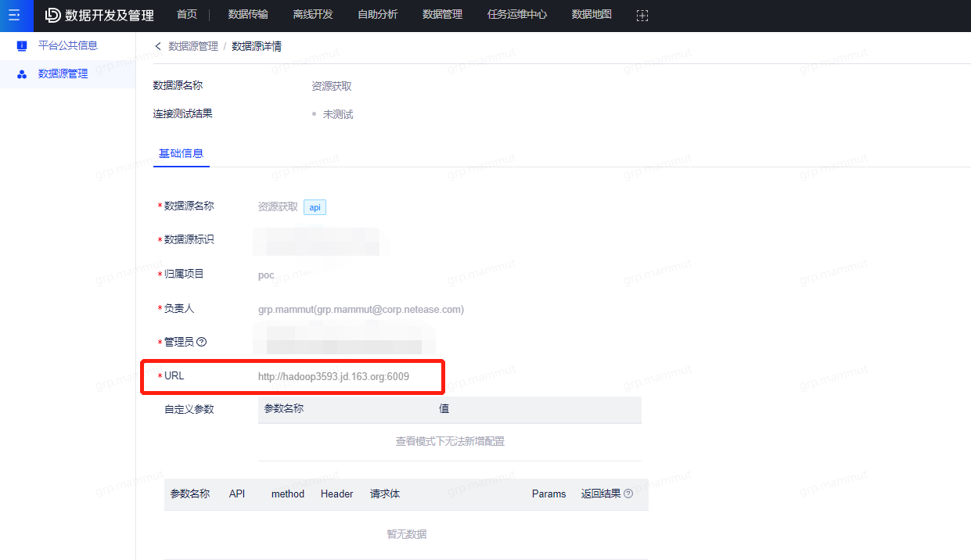Click the method column header
The width and height of the screenshot is (971, 560).
pyautogui.click(x=288, y=494)
